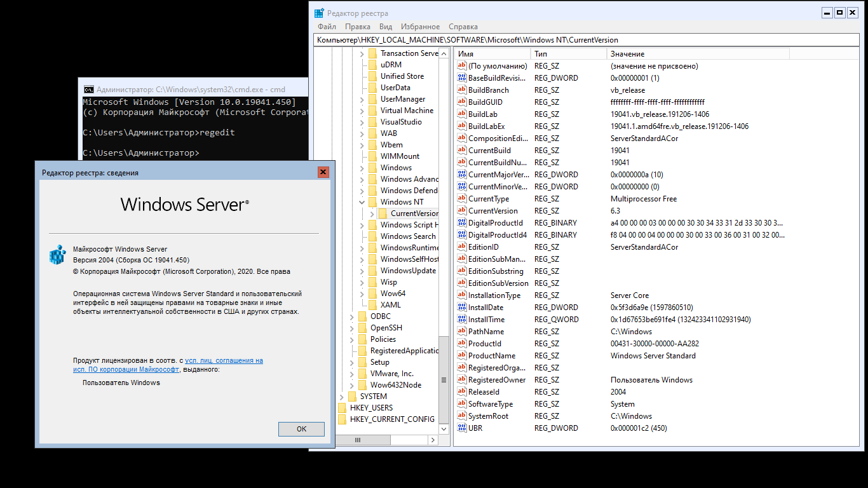This screenshot has width=868, height=488.
Task: Click the Policies folder icon
Action: pos(363,339)
